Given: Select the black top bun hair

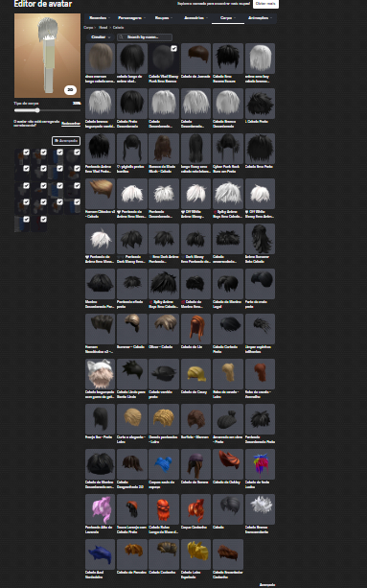Looking at the screenshot, I should pyautogui.click(x=228, y=419).
